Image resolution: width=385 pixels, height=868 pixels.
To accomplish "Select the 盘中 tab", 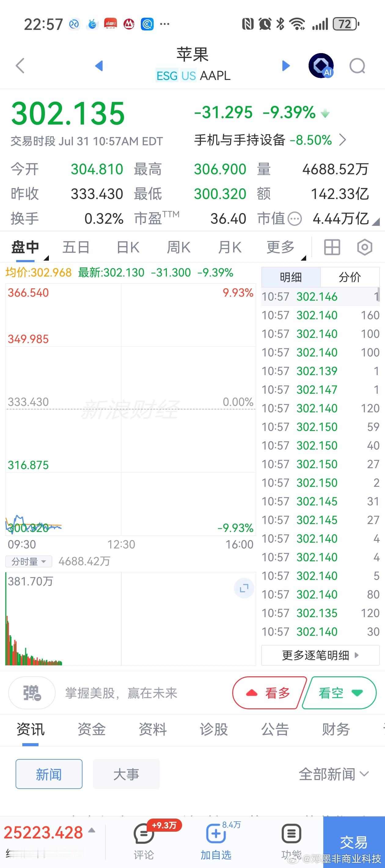I will [x=25, y=247].
